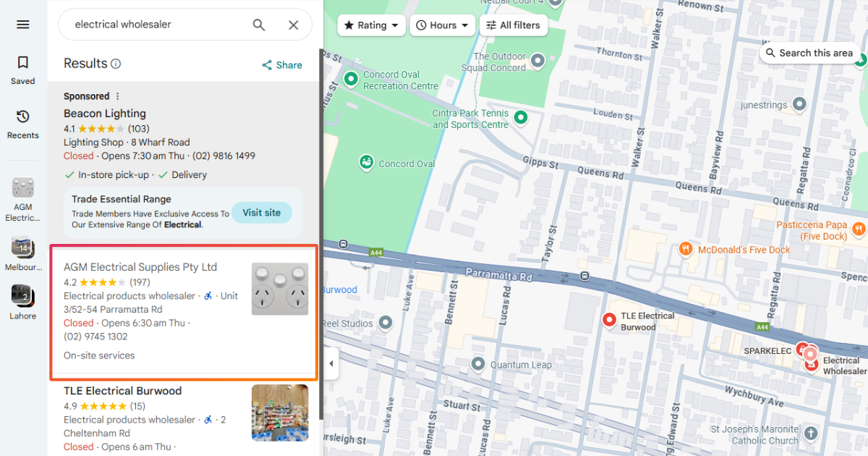Click the Beacon Lighting phone number (02) 9816 1499
868x456 pixels.
coord(224,156)
